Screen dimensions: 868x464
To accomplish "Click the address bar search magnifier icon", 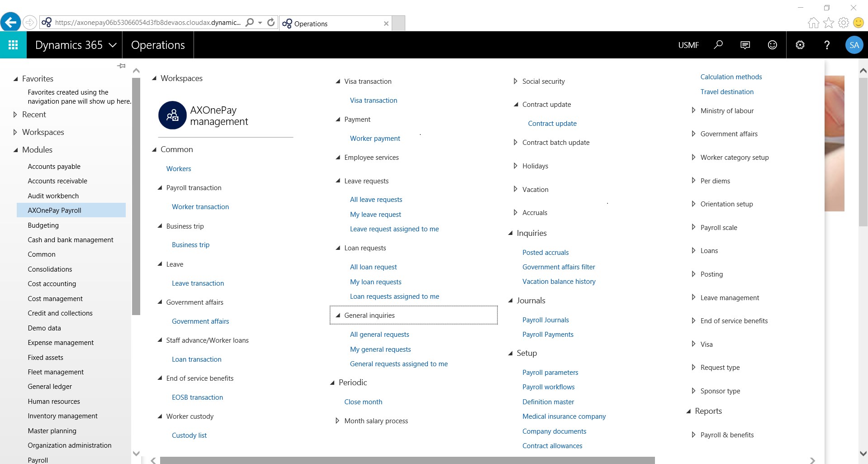I will click(249, 22).
